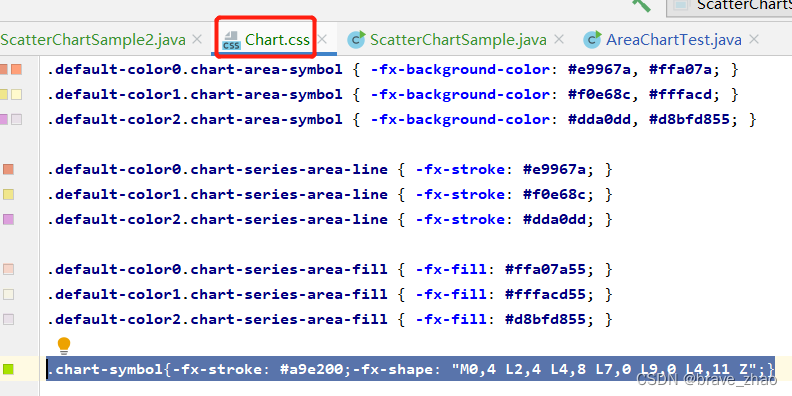792x396 pixels.
Task: Close the AreaChartTest.java tab
Action: coord(754,39)
